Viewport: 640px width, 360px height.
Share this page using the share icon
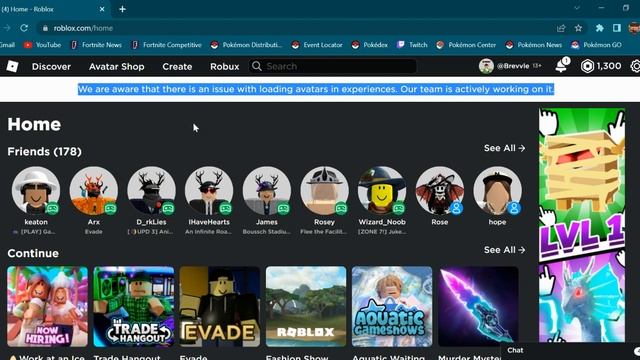pyautogui.click(x=561, y=28)
